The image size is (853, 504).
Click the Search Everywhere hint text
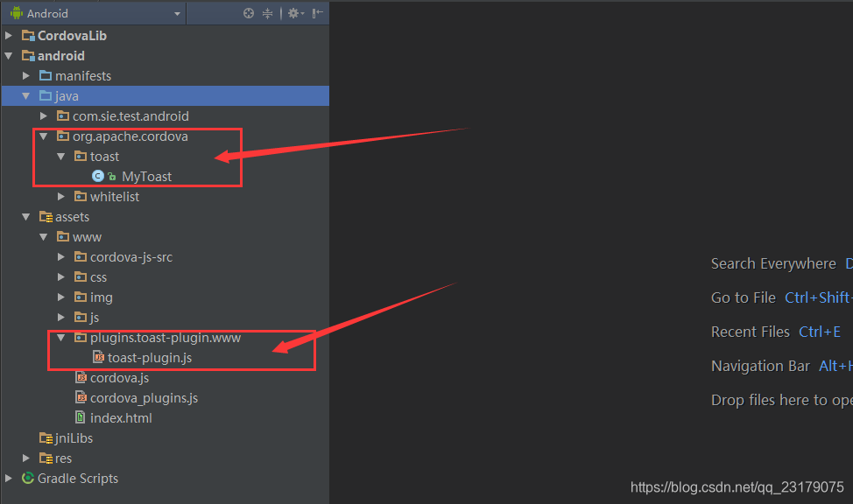click(x=773, y=263)
